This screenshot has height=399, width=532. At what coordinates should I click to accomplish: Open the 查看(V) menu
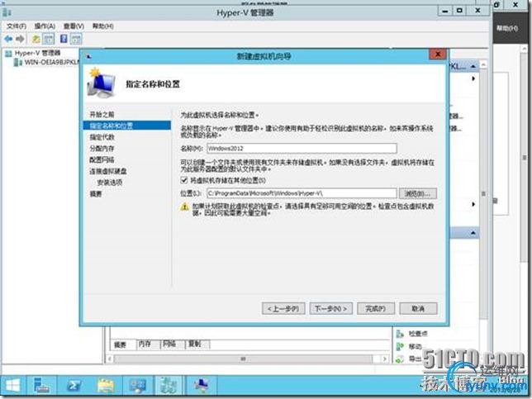pos(74,26)
